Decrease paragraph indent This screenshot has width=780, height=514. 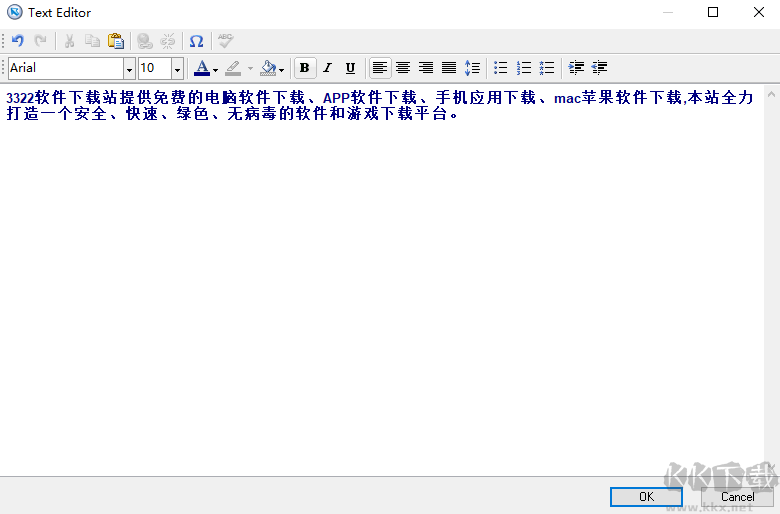[599, 68]
